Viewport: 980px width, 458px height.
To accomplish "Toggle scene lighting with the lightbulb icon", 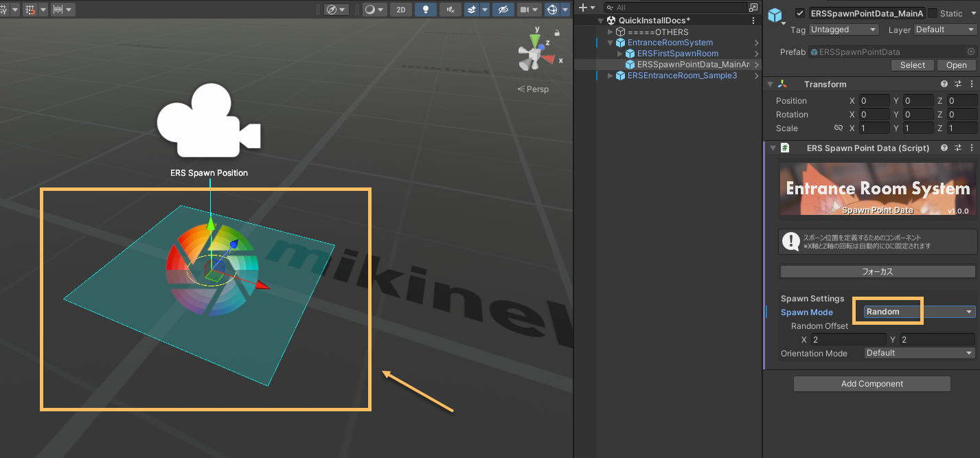I will [425, 10].
